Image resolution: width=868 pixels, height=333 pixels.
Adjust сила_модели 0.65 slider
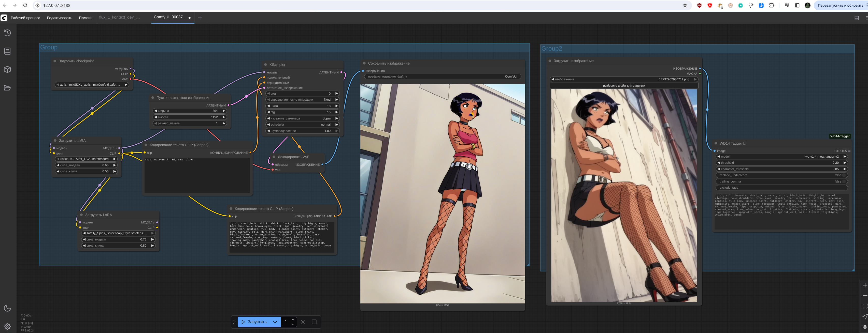click(x=86, y=165)
